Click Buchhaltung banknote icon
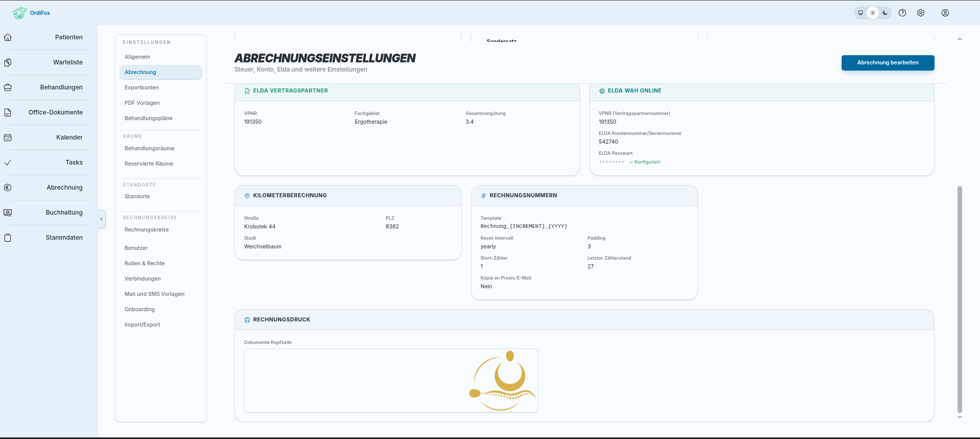The height and width of the screenshot is (439, 980). click(8, 213)
